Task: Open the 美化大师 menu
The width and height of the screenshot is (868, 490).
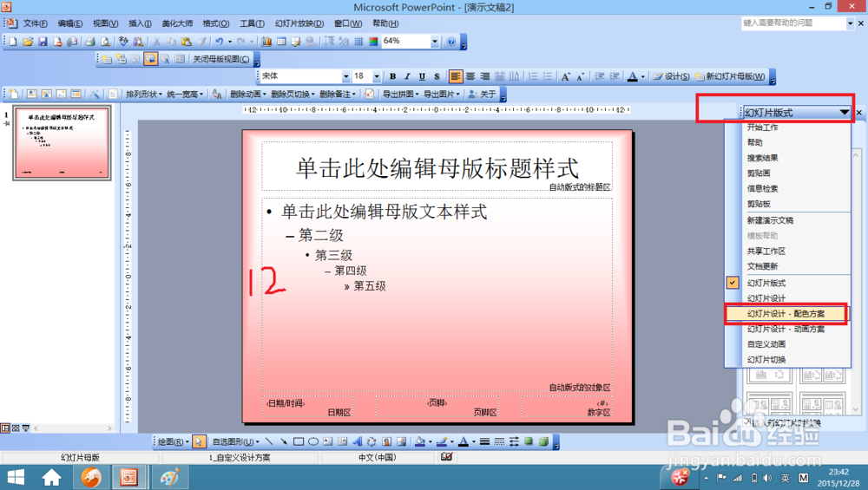Action: point(177,23)
